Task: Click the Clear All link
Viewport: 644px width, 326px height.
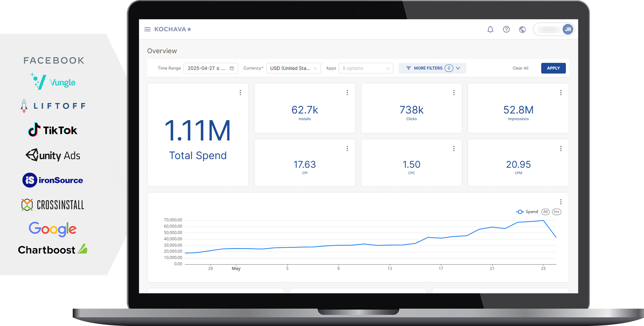Action: point(520,68)
